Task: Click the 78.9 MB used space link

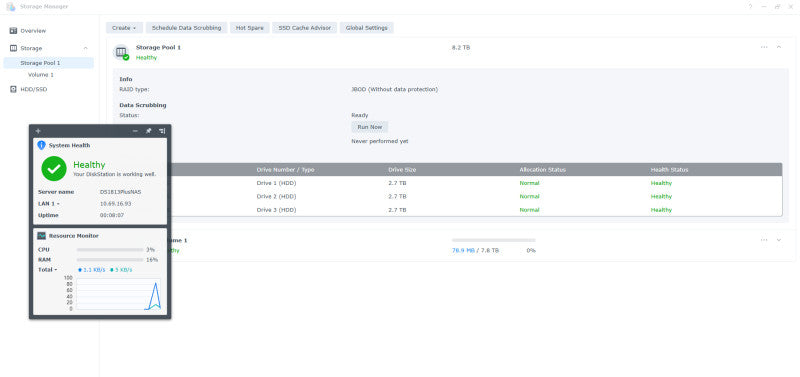Action: [x=463, y=250]
